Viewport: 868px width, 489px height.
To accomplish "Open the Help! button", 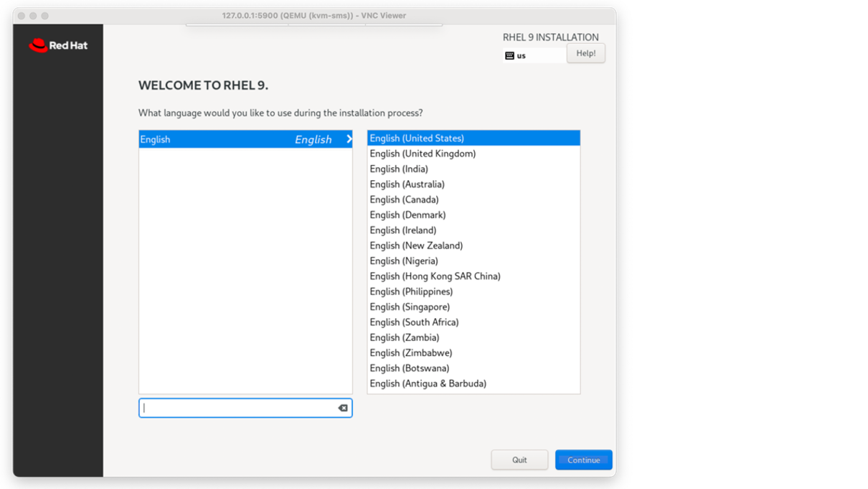I will [x=585, y=53].
